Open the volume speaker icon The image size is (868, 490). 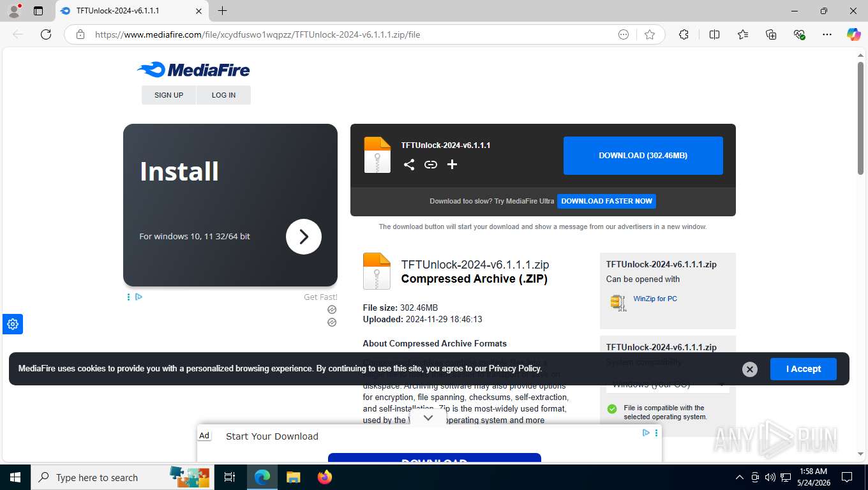(770, 477)
